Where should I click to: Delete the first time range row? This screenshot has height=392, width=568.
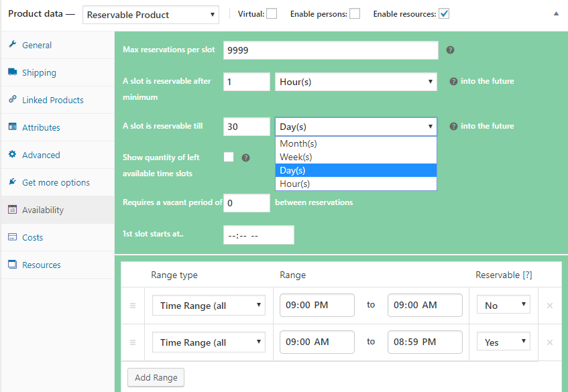[x=550, y=306]
